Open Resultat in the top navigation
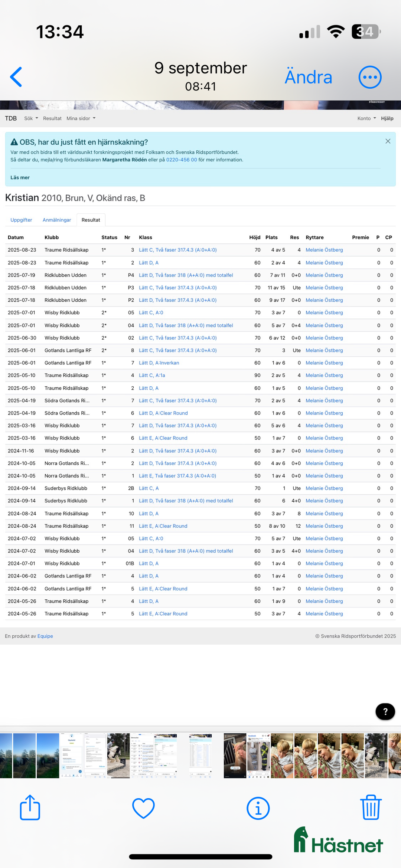This screenshot has height=868, width=401. 52,118
